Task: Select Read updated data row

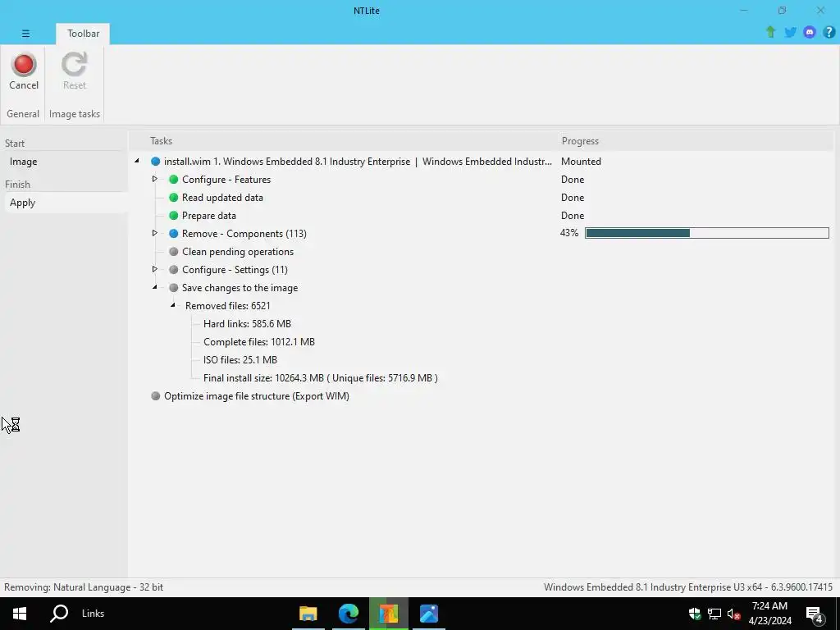Action: coord(222,198)
